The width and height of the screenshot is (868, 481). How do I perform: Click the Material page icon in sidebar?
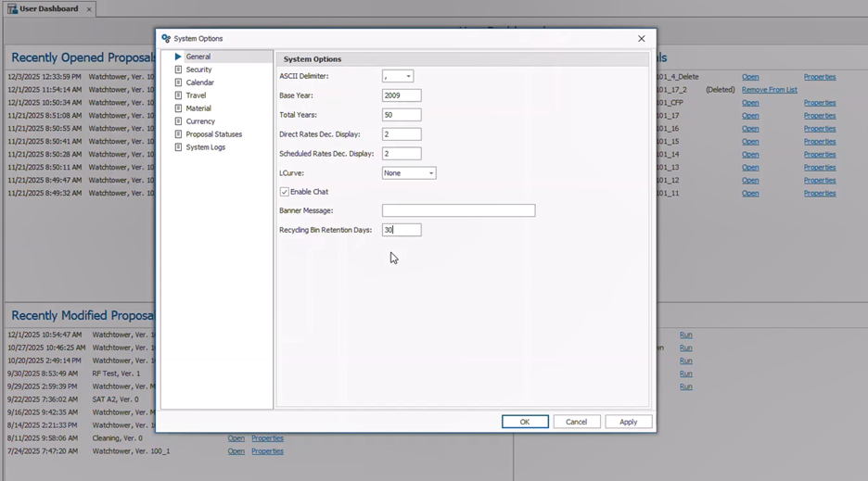pos(178,108)
